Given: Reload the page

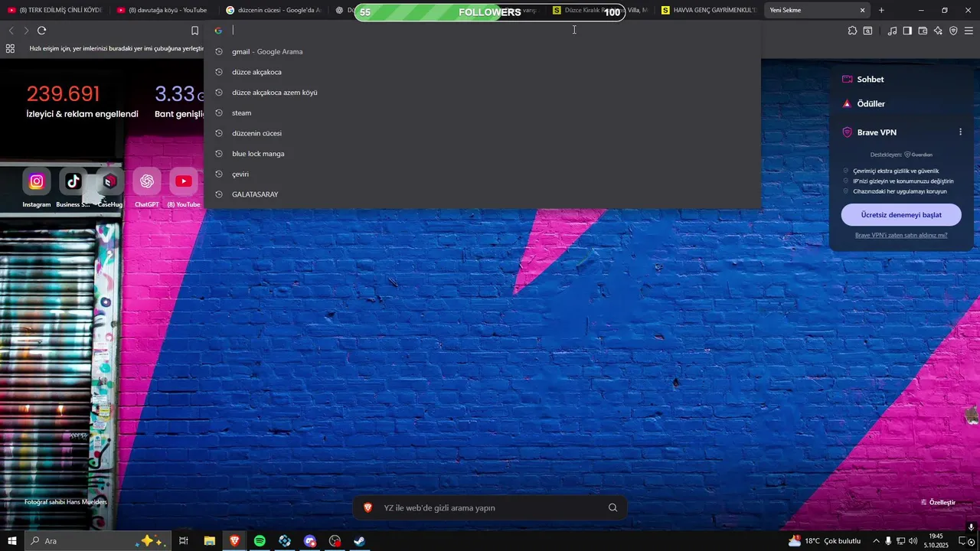Looking at the screenshot, I should click(41, 31).
